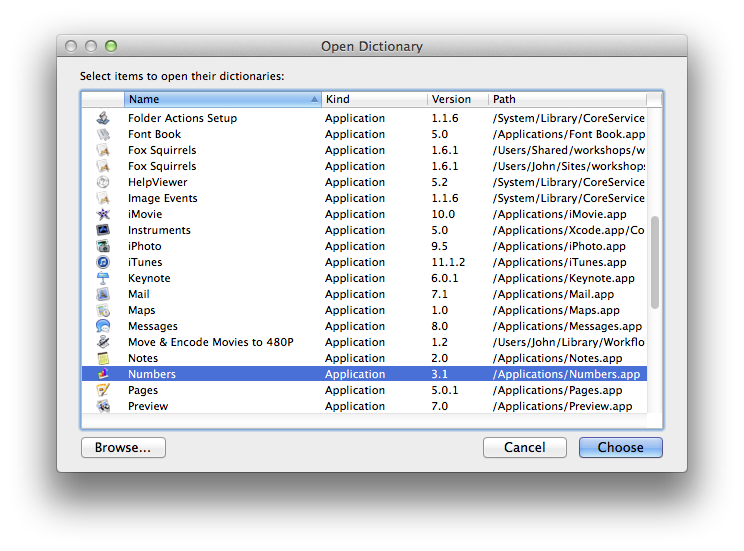Click the path '/Applications/Preview.app'

tap(562, 406)
